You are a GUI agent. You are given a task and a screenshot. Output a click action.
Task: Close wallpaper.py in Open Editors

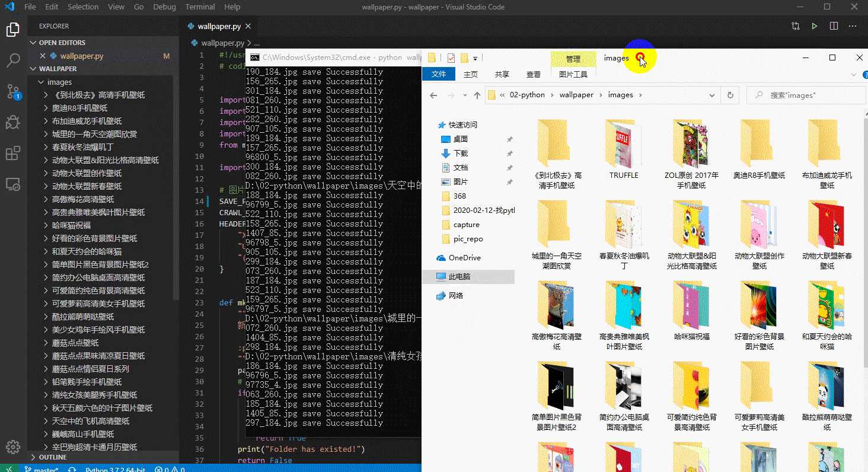tap(43, 56)
